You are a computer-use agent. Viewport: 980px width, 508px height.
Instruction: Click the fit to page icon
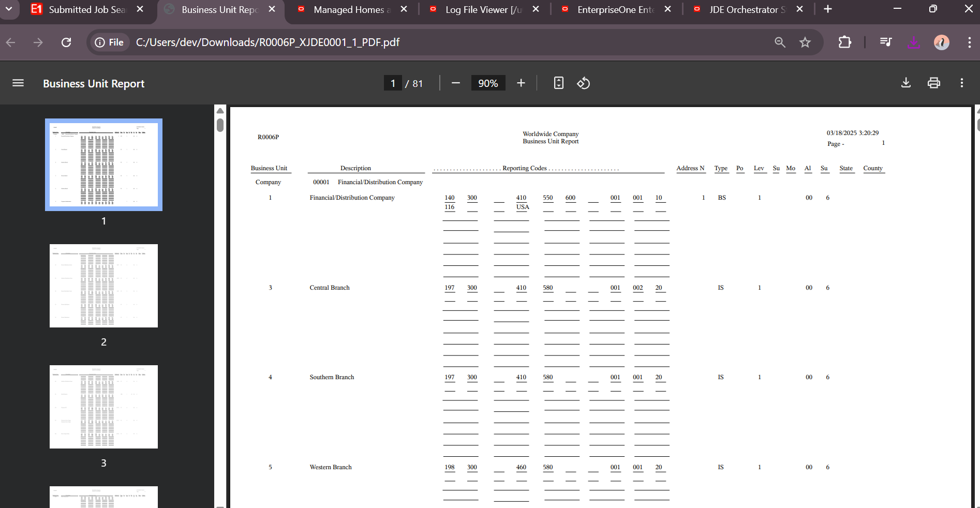click(558, 83)
